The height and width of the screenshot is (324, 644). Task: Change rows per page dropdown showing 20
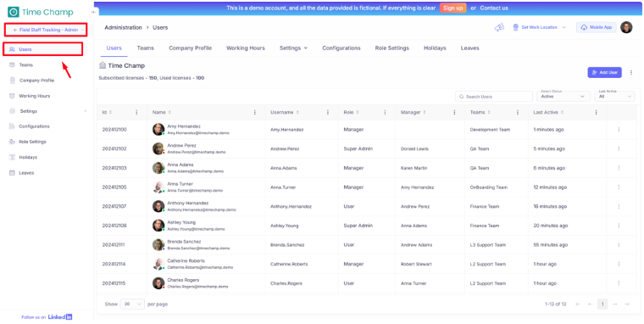pyautogui.click(x=132, y=304)
